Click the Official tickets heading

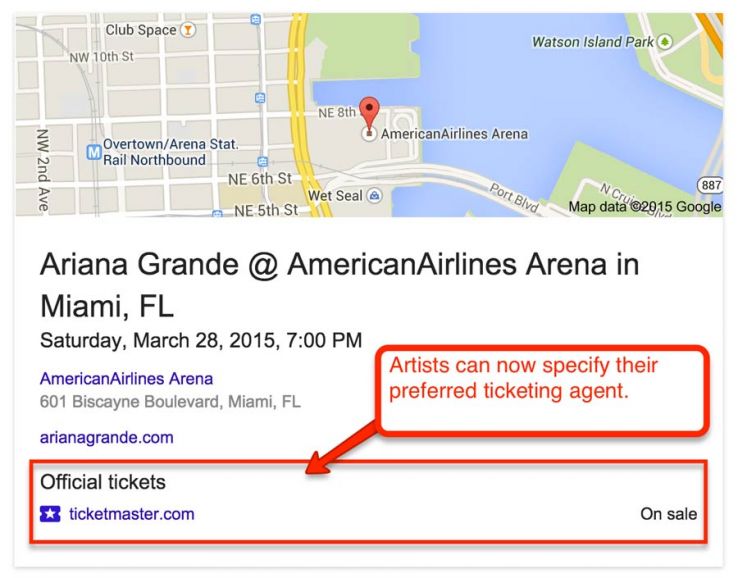click(103, 482)
